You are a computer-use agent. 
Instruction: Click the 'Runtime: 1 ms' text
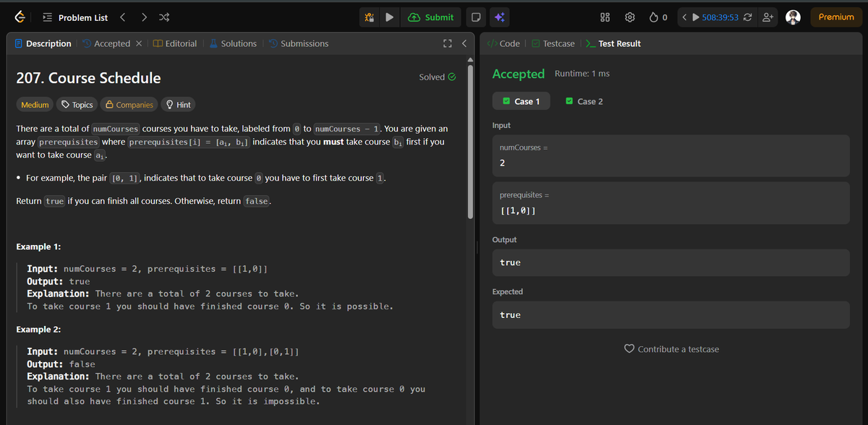coord(582,74)
